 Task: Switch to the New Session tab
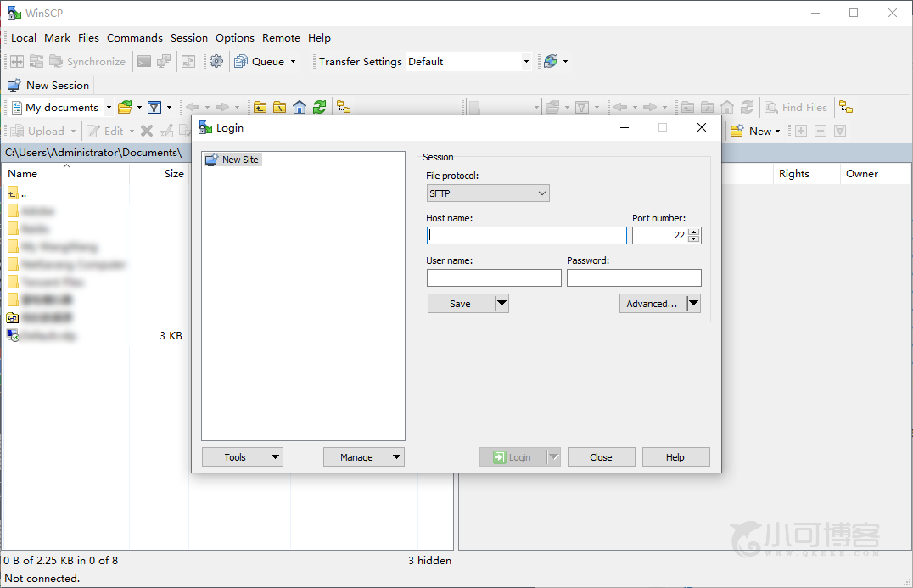point(48,85)
